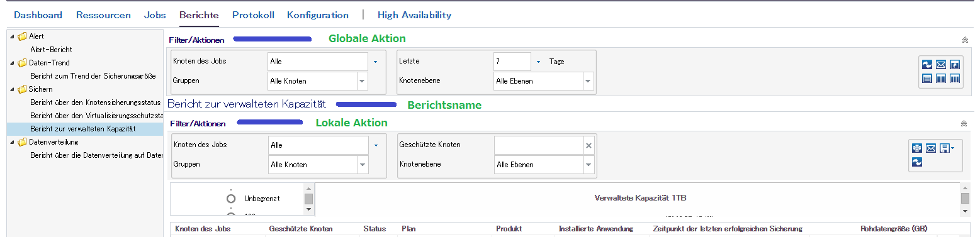Click the Letzte days input field
Image resolution: width=980 pixels, height=237 pixels.
512,62
